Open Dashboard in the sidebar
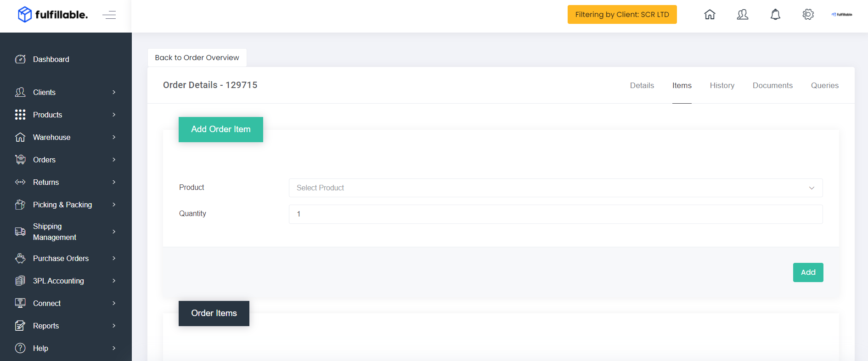 (51, 59)
